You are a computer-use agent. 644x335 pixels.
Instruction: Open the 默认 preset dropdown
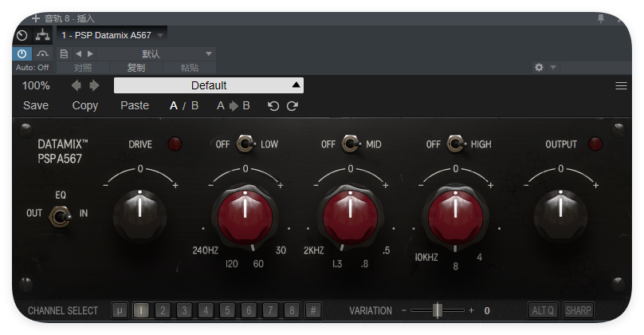[x=156, y=54]
